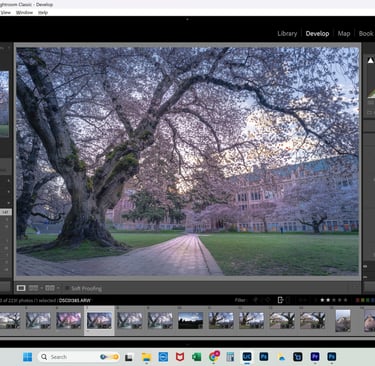This screenshot has width=375, height=366.
Task: Click the Filter label in filmstrip
Action: point(240,300)
